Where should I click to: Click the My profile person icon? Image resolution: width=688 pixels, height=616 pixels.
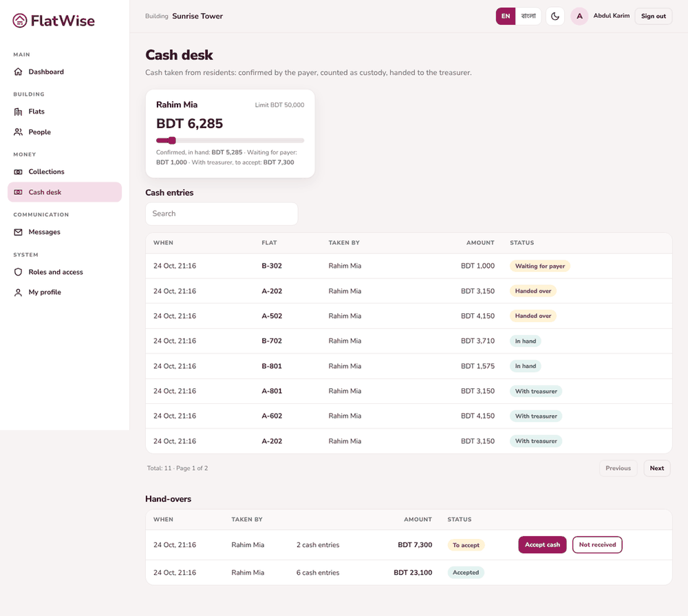18,292
